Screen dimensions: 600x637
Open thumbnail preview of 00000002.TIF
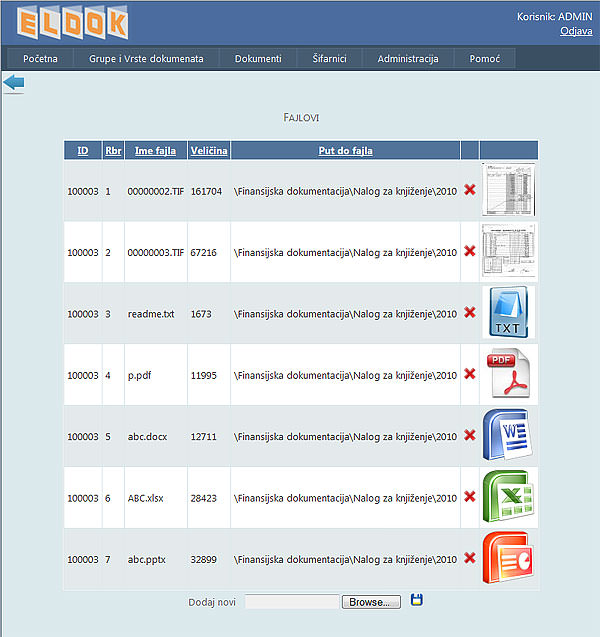coord(508,189)
